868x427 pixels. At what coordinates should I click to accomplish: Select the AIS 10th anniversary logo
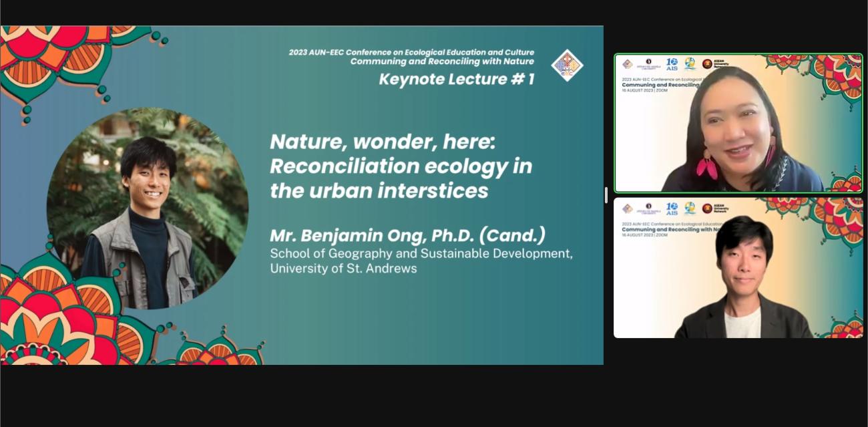(x=672, y=63)
